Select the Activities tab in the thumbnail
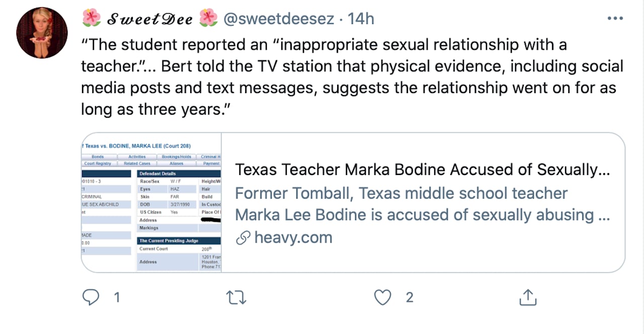Screen dimensions: 644x334 [137, 157]
